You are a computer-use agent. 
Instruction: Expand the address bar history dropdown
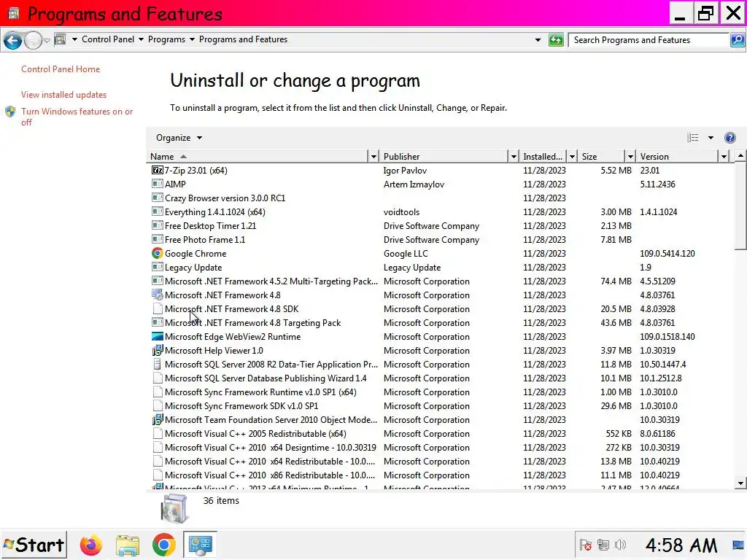[x=538, y=40]
